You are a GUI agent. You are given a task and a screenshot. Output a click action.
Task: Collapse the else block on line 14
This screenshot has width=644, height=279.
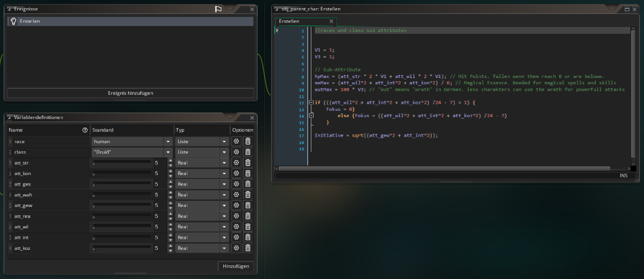point(311,116)
